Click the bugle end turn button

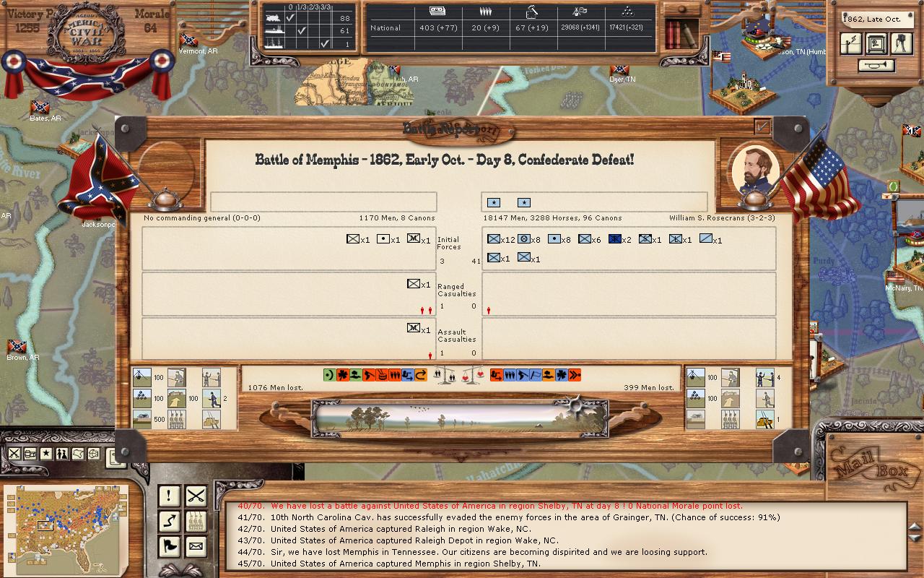pyautogui.click(x=876, y=66)
